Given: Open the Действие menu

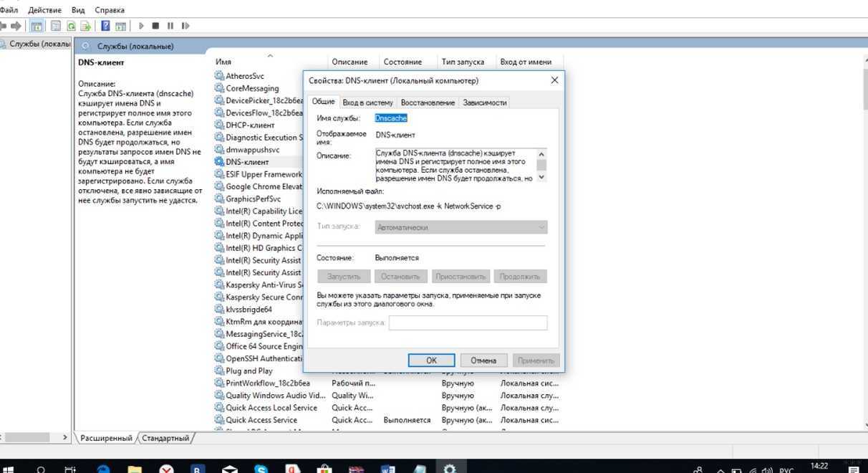Looking at the screenshot, I should [44, 10].
